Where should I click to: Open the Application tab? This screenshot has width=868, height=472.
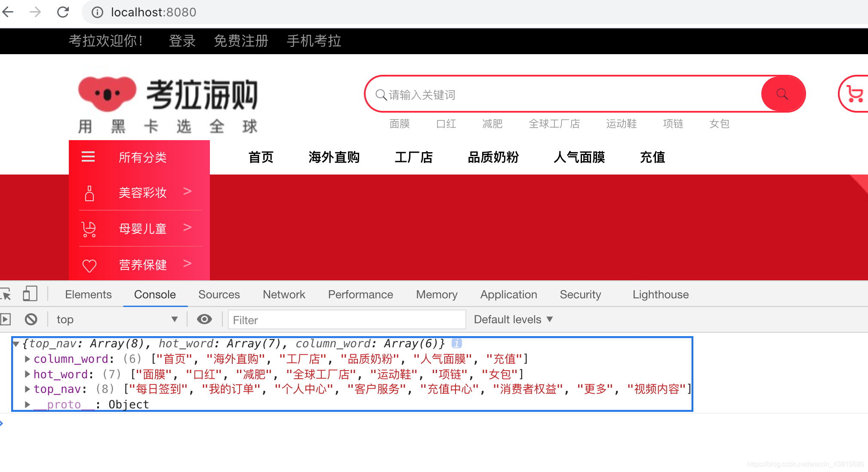pos(508,294)
